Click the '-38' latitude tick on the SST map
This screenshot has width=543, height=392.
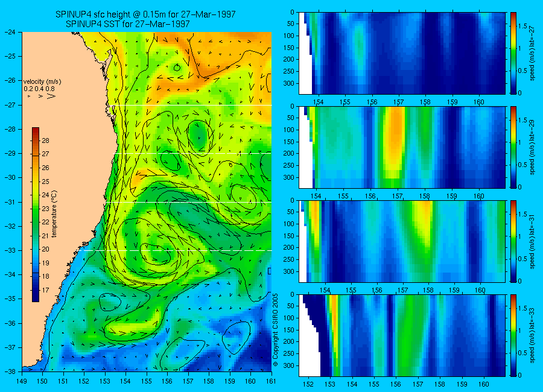point(11,371)
